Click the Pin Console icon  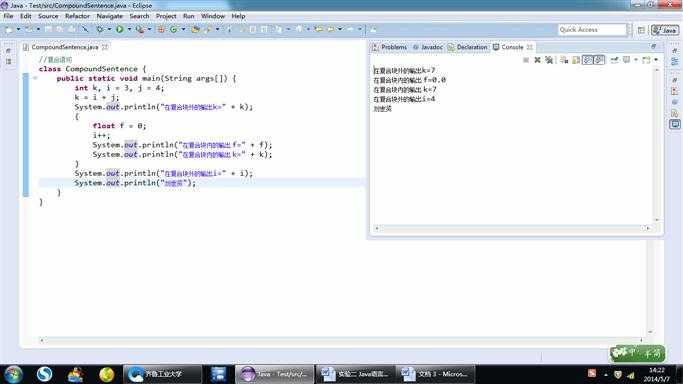pyautogui.click(x=615, y=60)
